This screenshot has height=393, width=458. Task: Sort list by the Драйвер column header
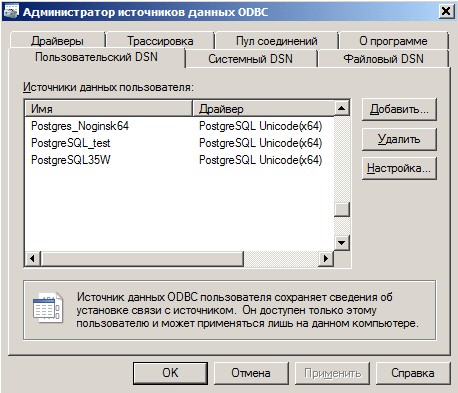[263, 109]
